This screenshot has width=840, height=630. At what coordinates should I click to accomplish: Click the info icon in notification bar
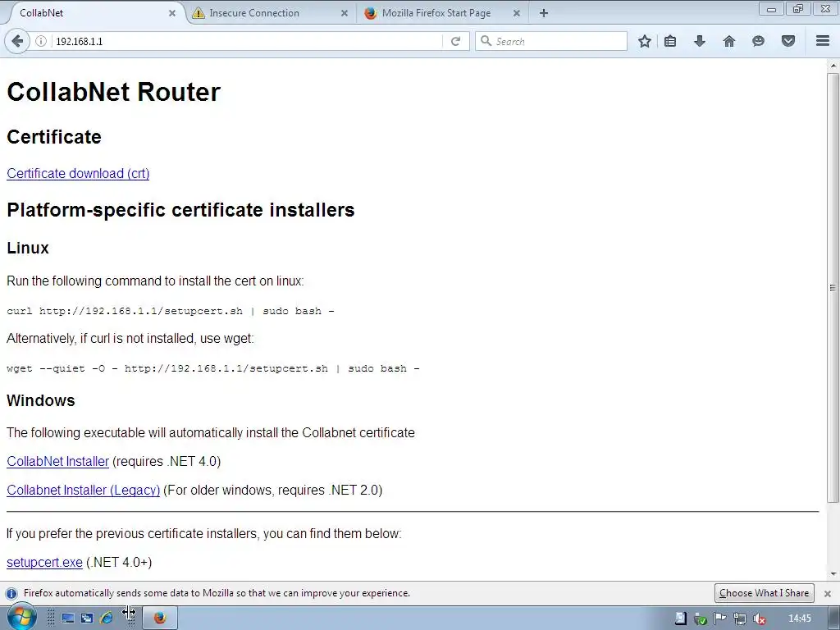click(11, 594)
